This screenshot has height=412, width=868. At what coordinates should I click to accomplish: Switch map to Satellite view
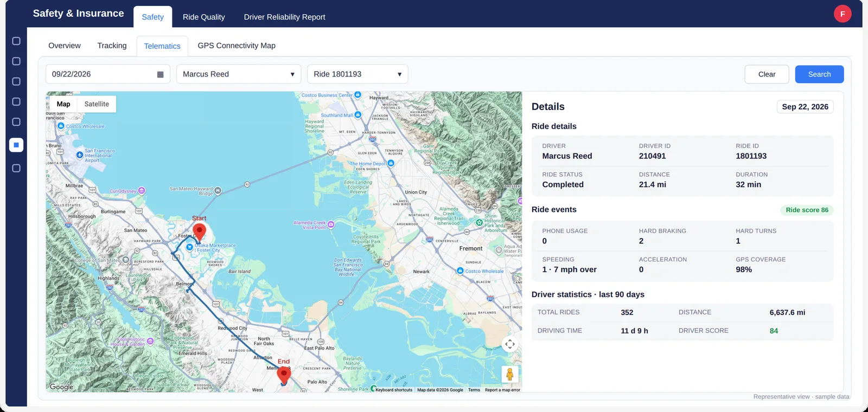(97, 104)
